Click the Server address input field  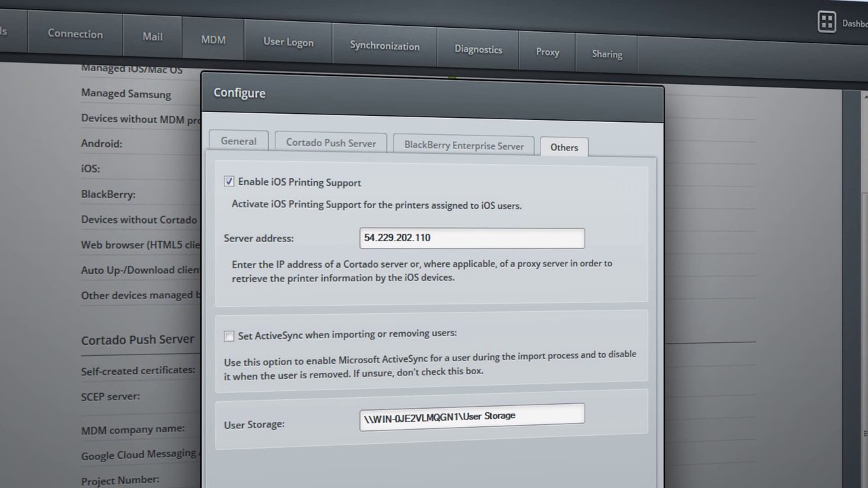tap(472, 238)
